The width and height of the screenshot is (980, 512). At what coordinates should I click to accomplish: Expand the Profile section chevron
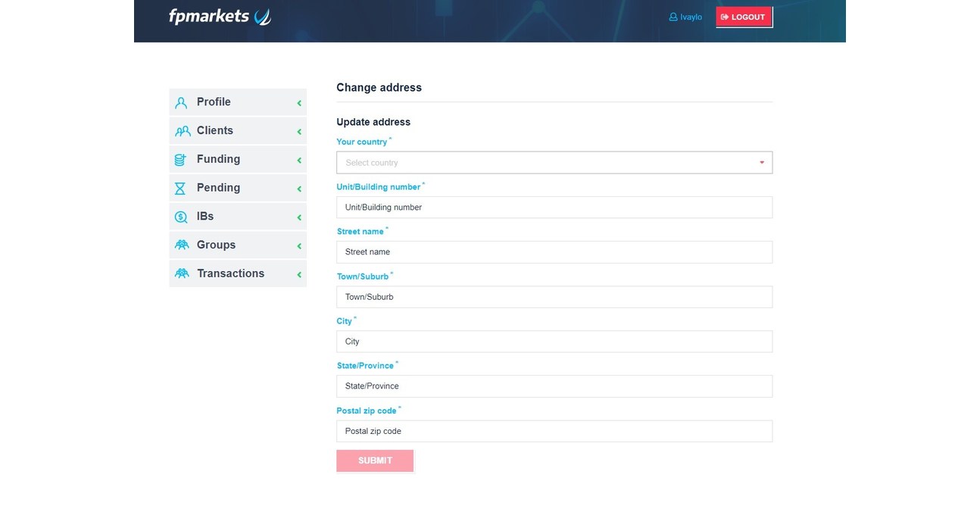click(x=298, y=101)
